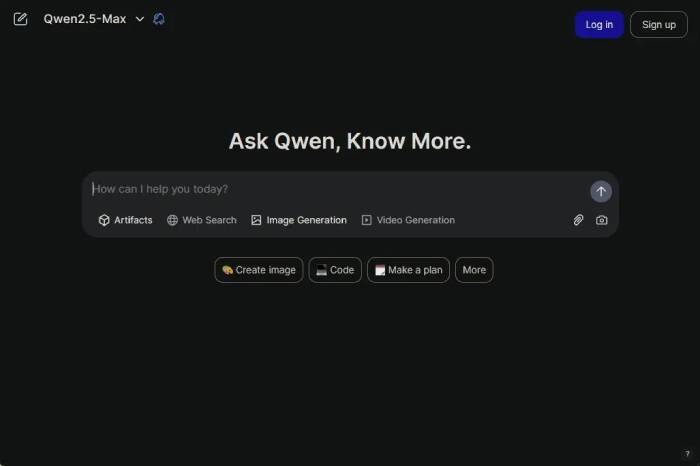Open help via the question mark icon

tap(687, 454)
